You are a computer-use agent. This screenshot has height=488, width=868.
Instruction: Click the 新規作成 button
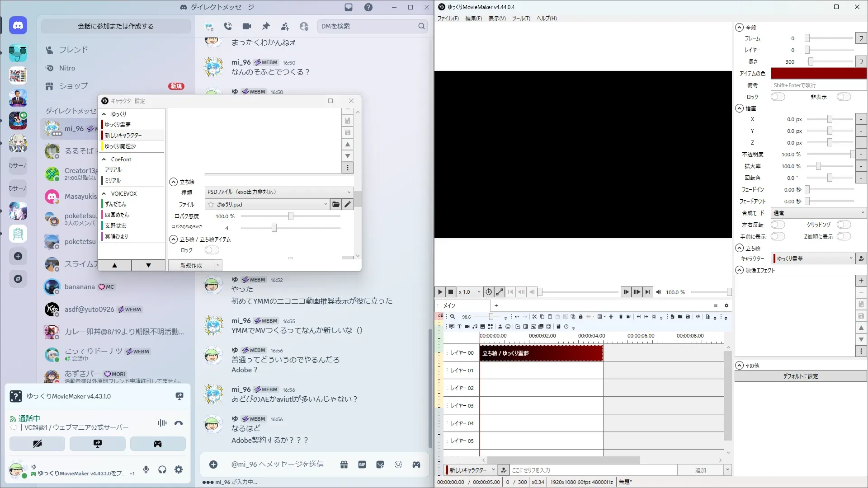pos(191,265)
